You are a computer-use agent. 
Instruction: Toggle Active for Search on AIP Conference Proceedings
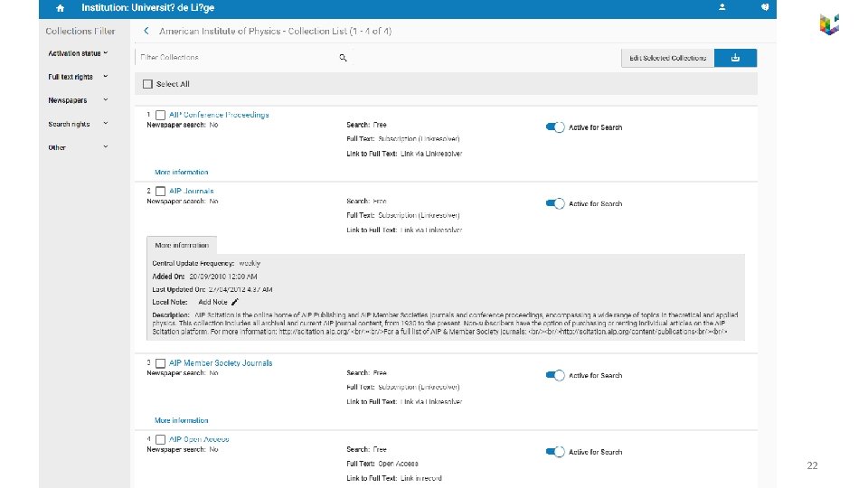coord(555,127)
